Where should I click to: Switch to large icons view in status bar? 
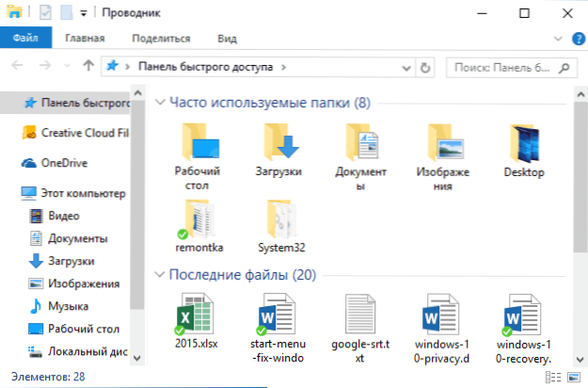click(574, 377)
